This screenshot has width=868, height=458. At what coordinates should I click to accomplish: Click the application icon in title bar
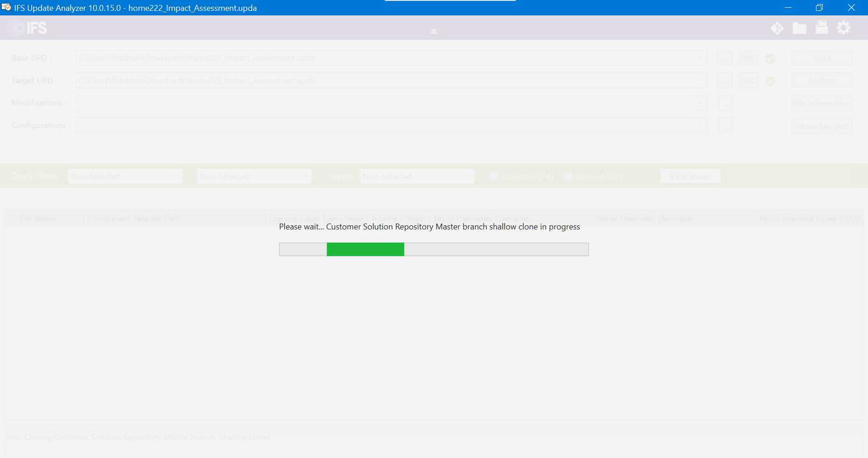tap(6, 7)
